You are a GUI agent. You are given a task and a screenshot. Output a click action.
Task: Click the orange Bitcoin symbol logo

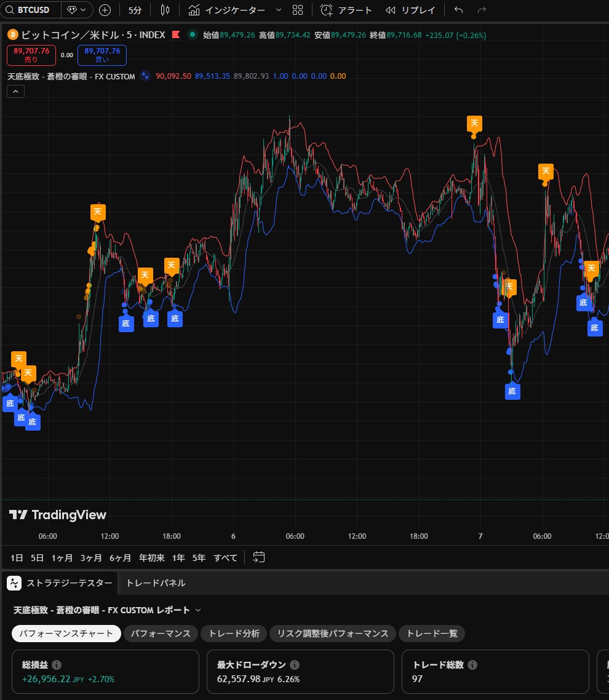point(12,35)
